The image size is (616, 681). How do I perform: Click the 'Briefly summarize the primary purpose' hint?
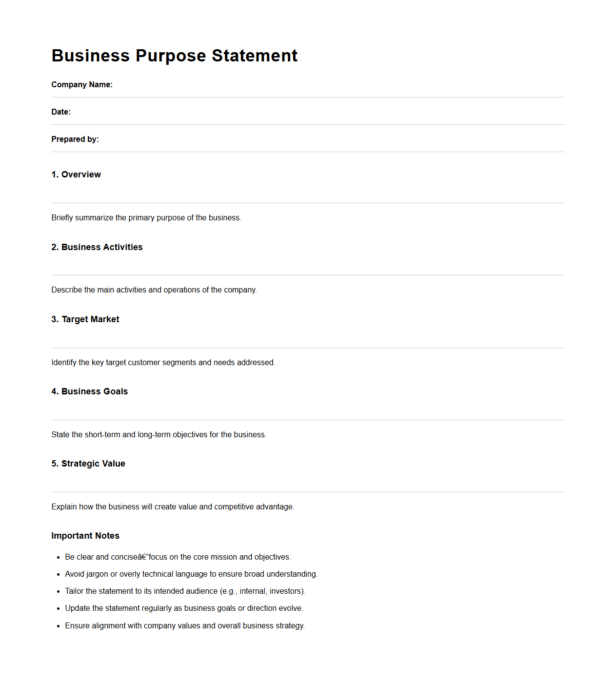click(146, 218)
